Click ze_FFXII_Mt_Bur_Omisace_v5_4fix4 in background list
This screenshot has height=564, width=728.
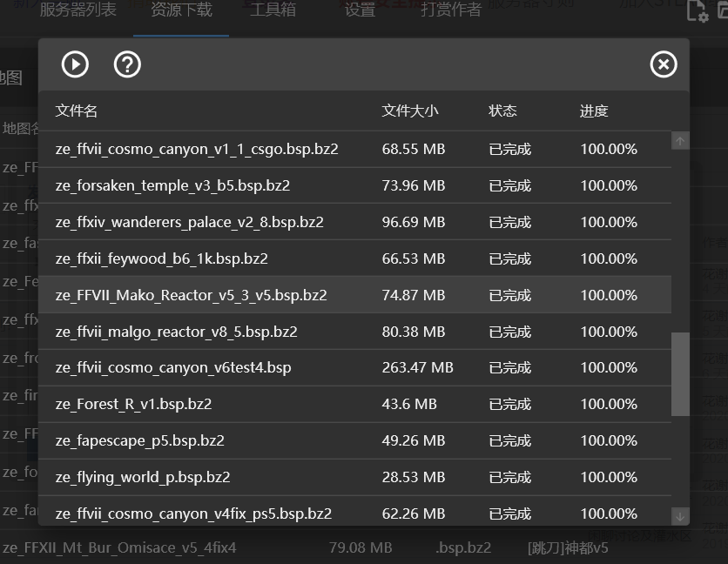119,547
